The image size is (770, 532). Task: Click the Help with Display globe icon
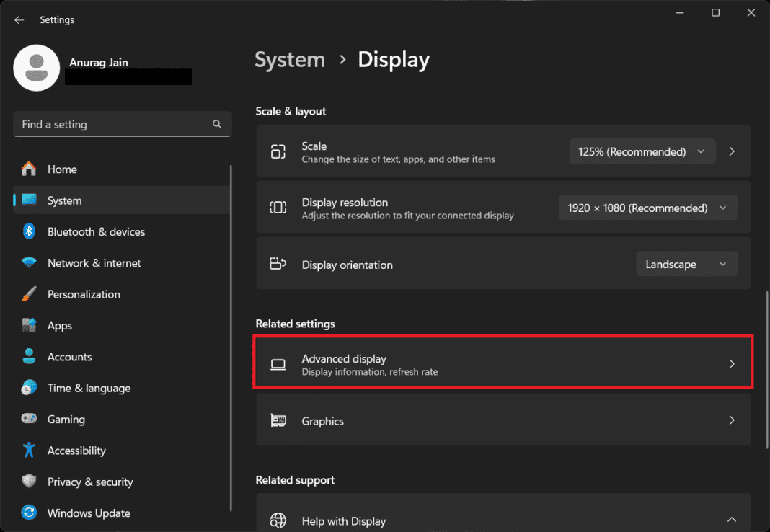(278, 519)
